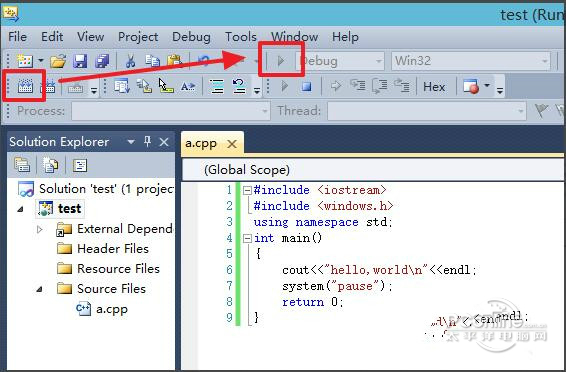Click the Continue play icon in debug toolbar
Viewport: 566px width, 372px height.
285,87
